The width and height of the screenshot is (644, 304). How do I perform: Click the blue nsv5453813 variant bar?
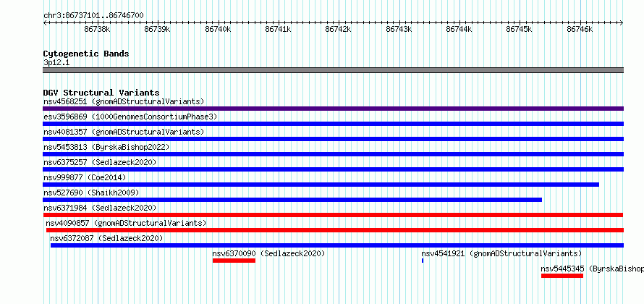click(333, 154)
